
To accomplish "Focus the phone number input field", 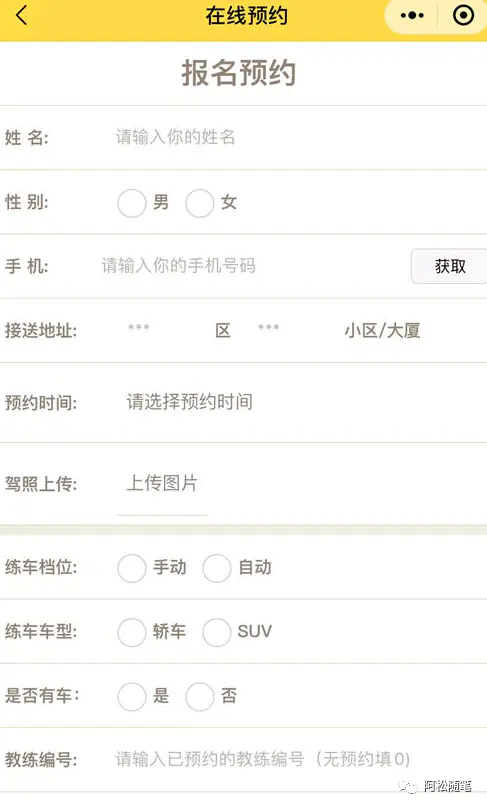I will click(253, 266).
